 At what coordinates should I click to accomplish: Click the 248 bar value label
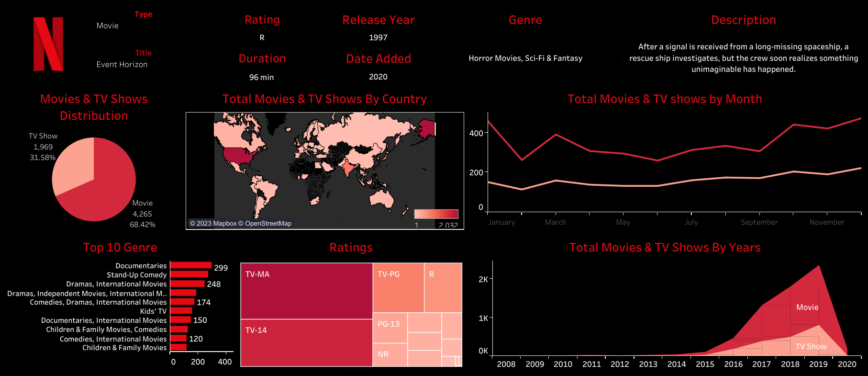coord(214,284)
